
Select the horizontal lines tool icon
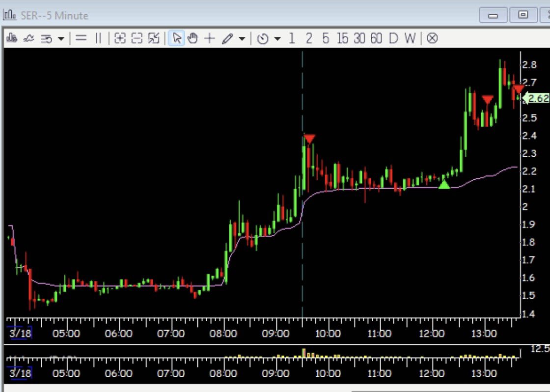[x=81, y=38]
